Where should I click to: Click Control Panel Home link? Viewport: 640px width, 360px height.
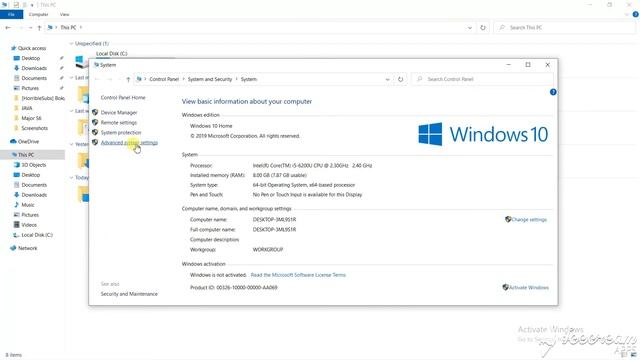(123, 98)
